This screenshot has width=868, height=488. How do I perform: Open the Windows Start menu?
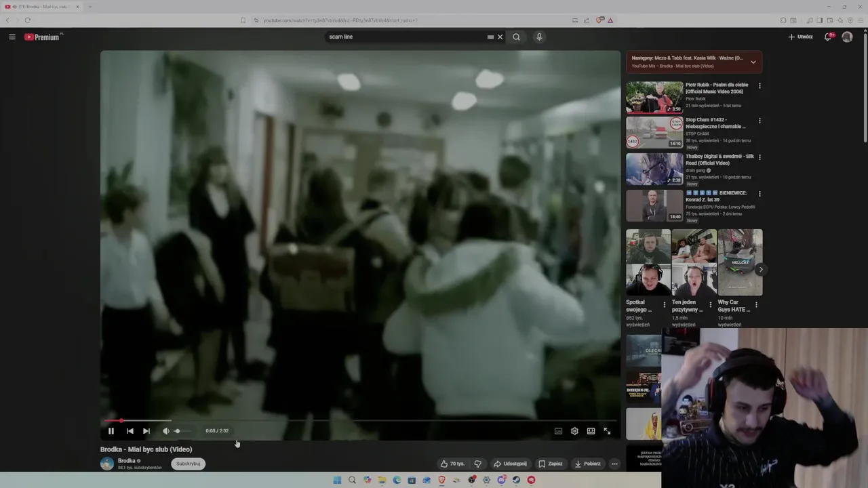337,480
